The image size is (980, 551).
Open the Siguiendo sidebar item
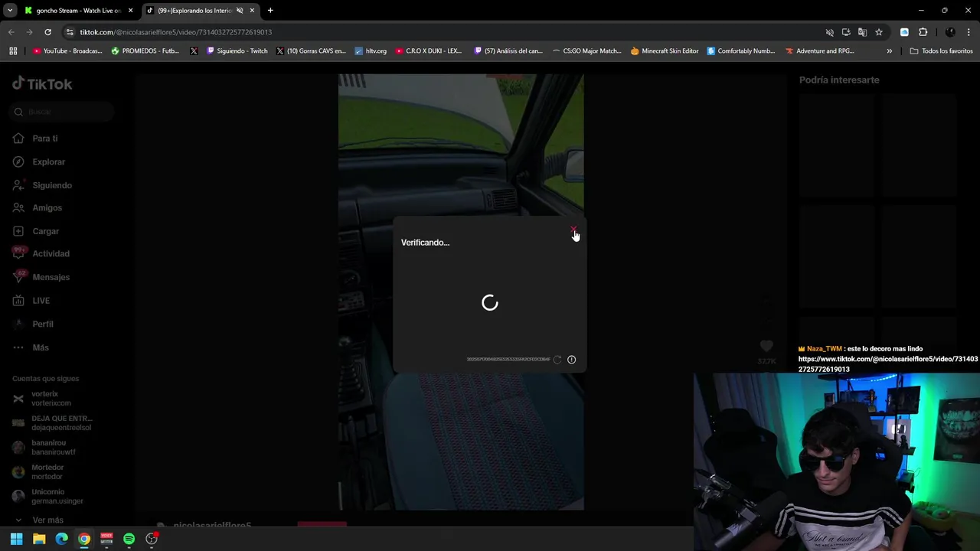point(51,185)
